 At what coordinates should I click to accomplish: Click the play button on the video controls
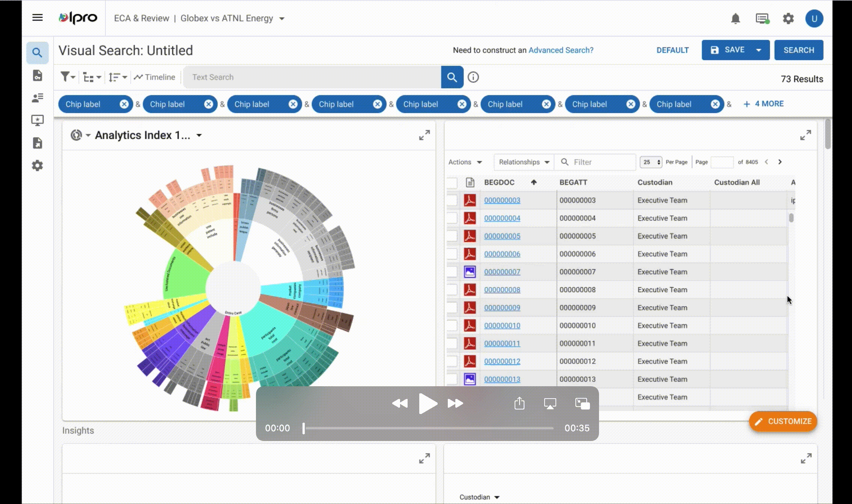428,403
